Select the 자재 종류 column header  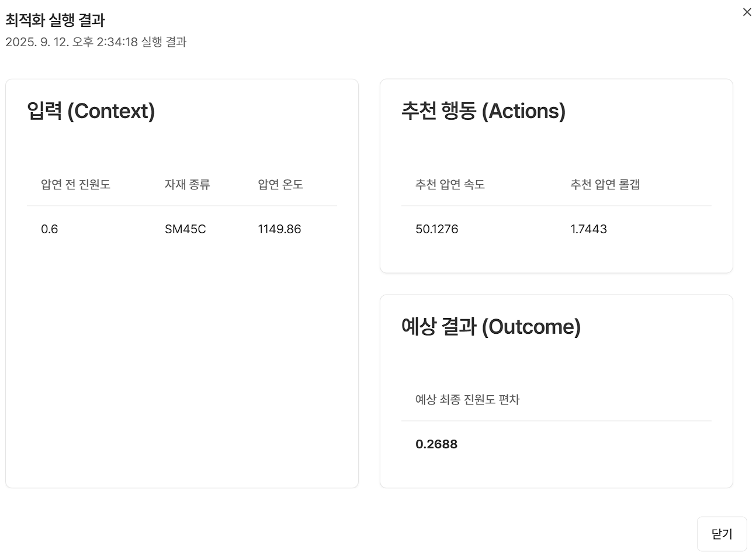(187, 185)
